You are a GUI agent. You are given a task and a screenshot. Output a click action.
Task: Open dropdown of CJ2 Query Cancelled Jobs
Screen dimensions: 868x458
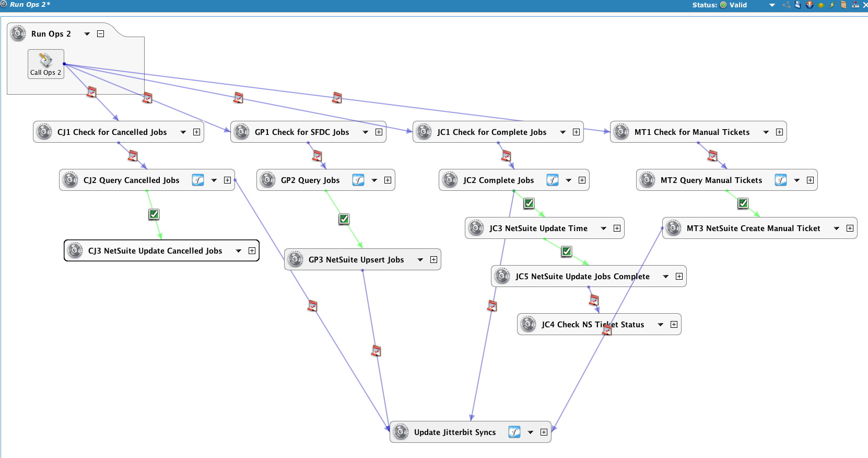[214, 180]
